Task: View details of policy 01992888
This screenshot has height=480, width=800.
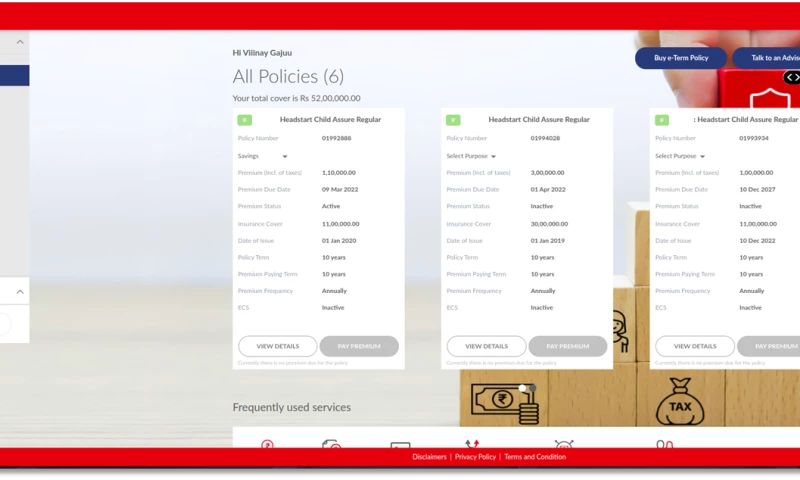Action: point(278,346)
